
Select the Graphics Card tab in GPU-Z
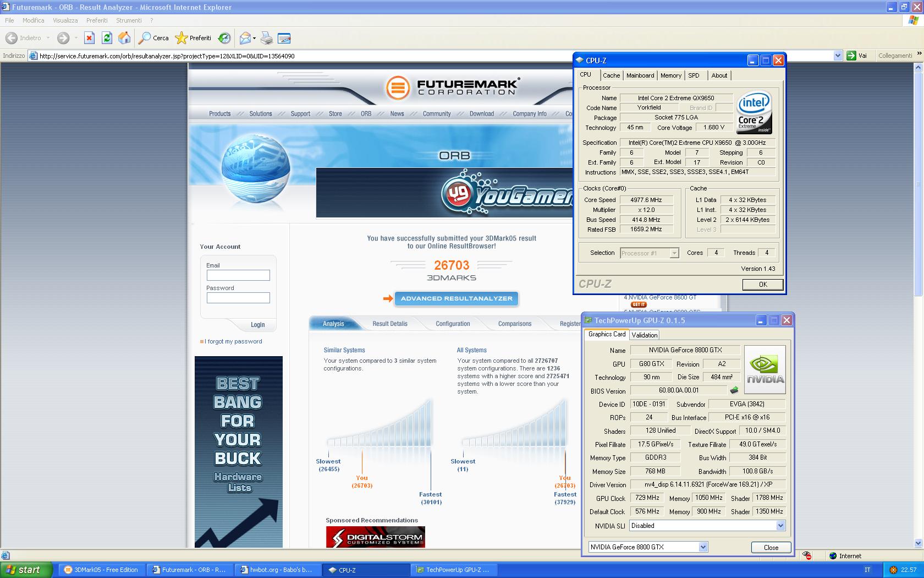point(607,334)
